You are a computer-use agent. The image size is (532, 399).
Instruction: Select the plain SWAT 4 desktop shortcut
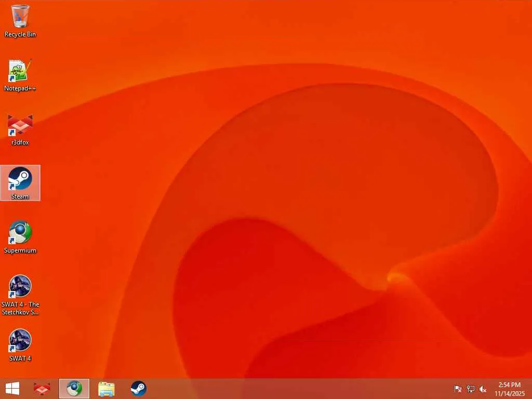pyautogui.click(x=20, y=345)
